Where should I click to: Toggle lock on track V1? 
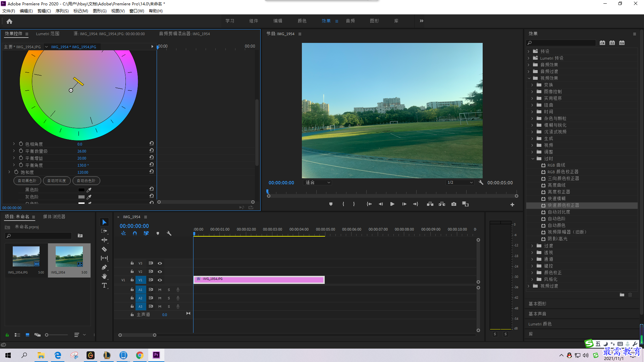pos(132,280)
